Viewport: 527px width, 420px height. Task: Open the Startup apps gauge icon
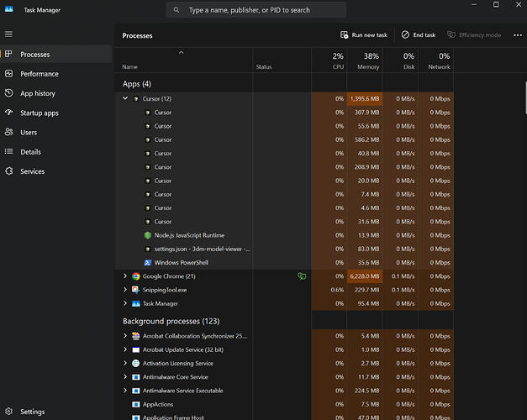[8, 113]
